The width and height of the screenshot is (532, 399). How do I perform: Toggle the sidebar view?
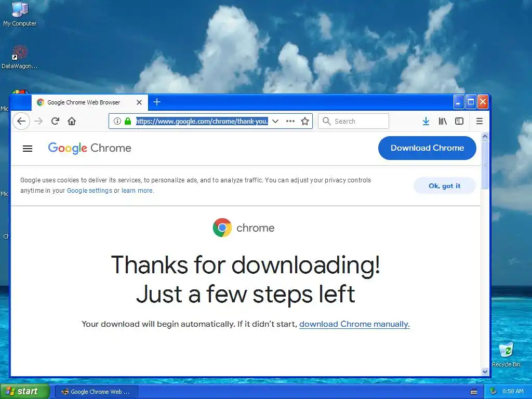click(459, 121)
